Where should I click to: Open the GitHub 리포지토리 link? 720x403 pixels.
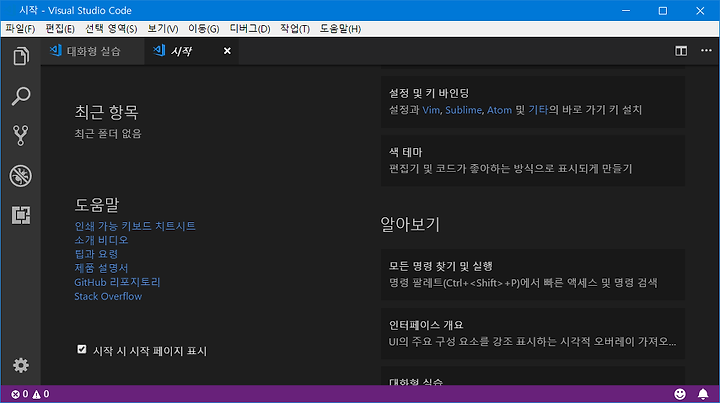pos(117,282)
